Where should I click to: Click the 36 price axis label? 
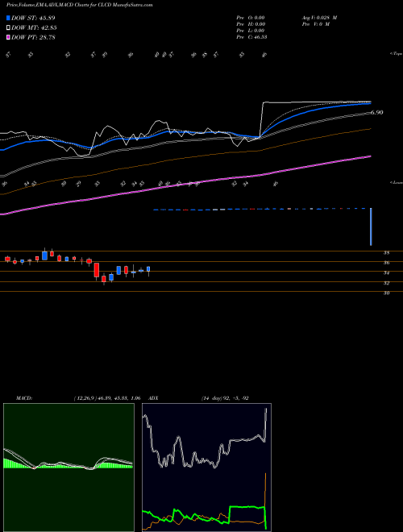click(386, 263)
